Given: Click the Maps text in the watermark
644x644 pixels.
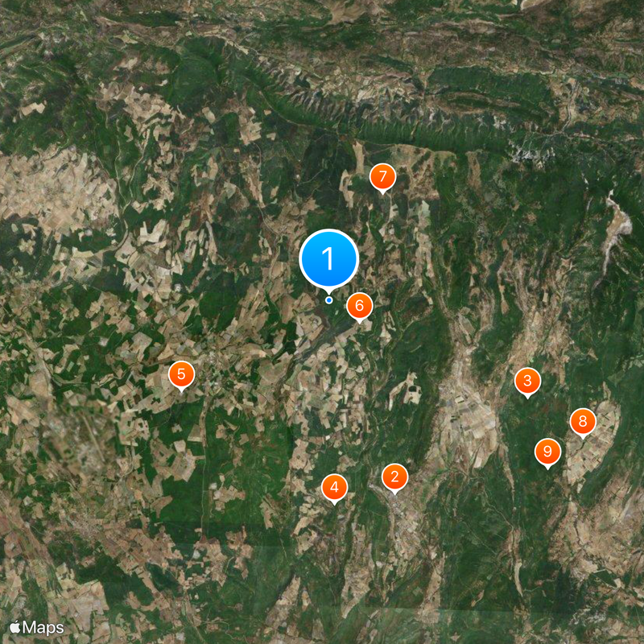Looking at the screenshot, I should (x=43, y=628).
